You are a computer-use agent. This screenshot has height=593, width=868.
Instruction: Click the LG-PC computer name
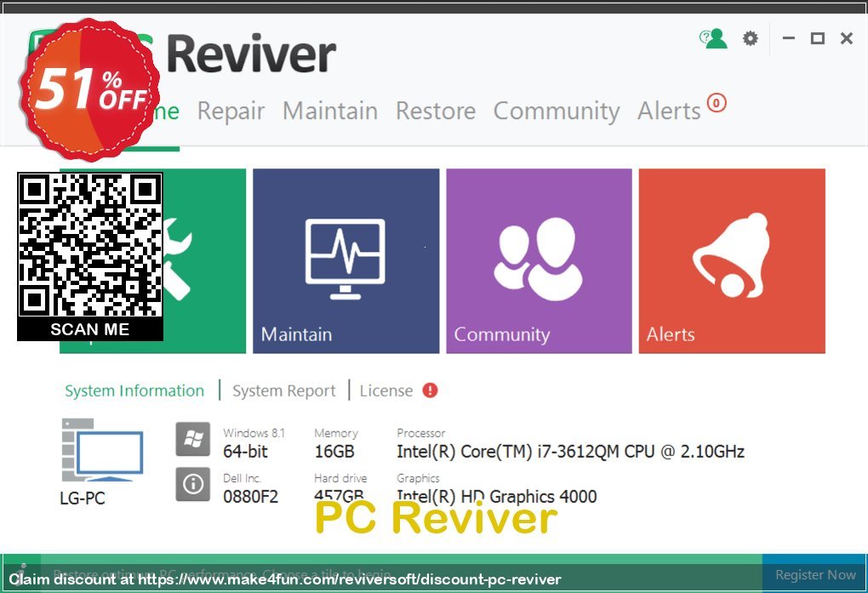click(83, 498)
